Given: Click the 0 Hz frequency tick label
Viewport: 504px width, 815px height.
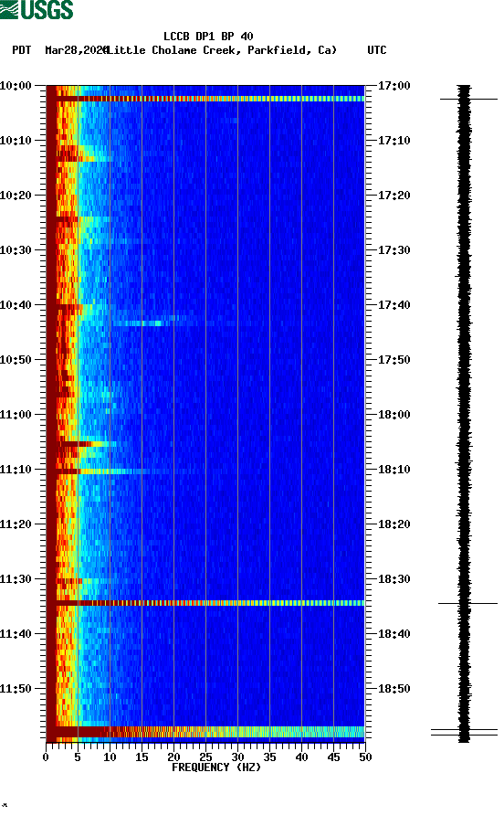Looking at the screenshot, I should click(x=46, y=757).
